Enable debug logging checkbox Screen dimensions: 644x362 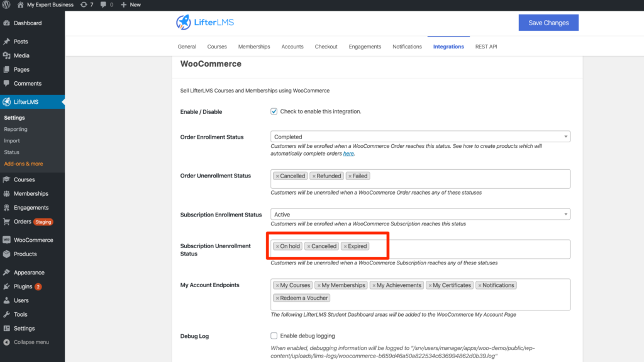[x=274, y=336]
